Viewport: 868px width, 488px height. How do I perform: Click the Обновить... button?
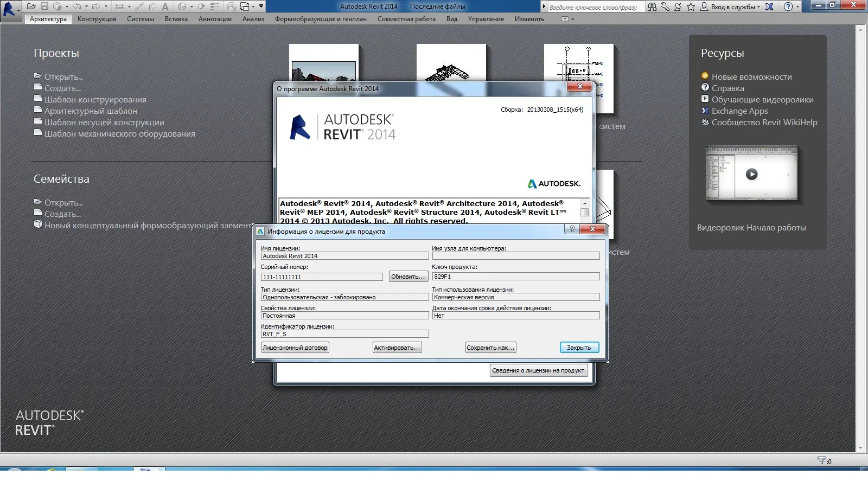click(x=408, y=277)
